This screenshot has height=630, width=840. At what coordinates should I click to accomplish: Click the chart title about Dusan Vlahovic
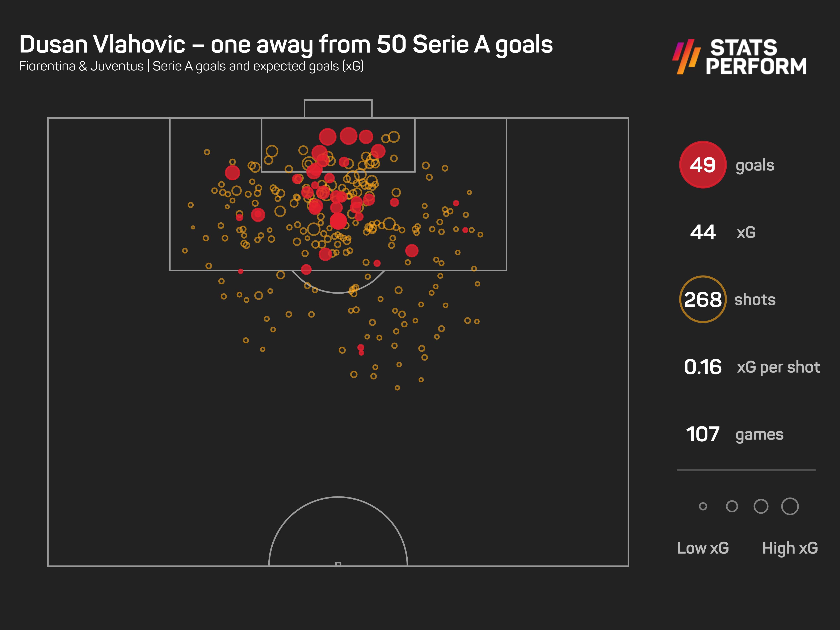pyautogui.click(x=286, y=45)
